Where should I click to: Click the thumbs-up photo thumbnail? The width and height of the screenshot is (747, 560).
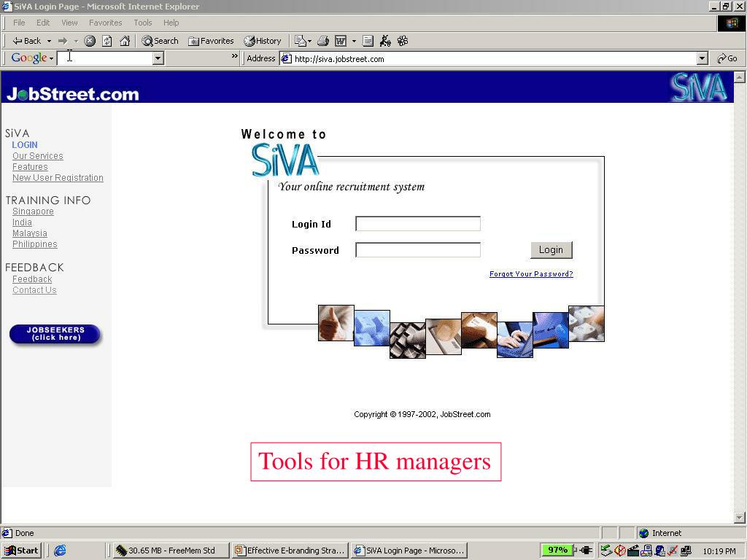[x=336, y=323]
